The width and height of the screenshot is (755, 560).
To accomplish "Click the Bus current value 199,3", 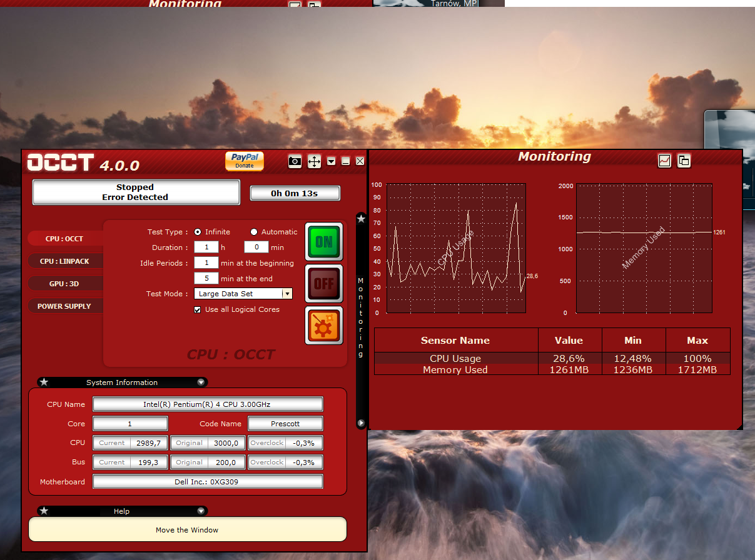I will (149, 462).
